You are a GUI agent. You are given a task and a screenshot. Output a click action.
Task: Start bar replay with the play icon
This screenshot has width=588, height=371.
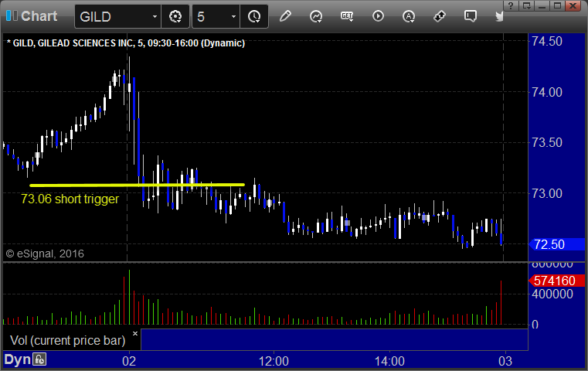click(x=378, y=16)
